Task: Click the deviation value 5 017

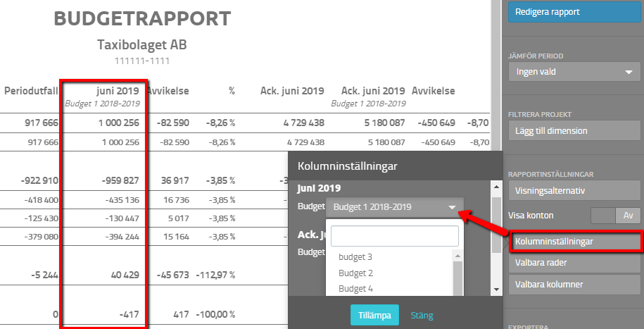Action: [179, 218]
